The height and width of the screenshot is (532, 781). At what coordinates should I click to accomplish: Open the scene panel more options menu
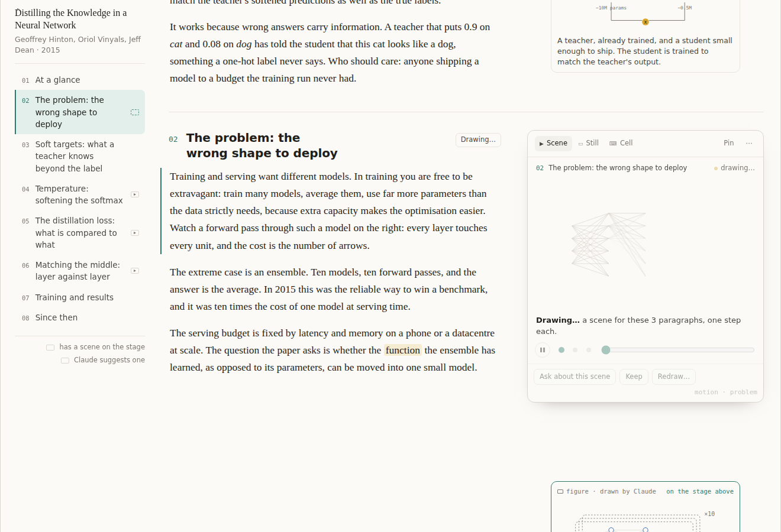pos(749,143)
